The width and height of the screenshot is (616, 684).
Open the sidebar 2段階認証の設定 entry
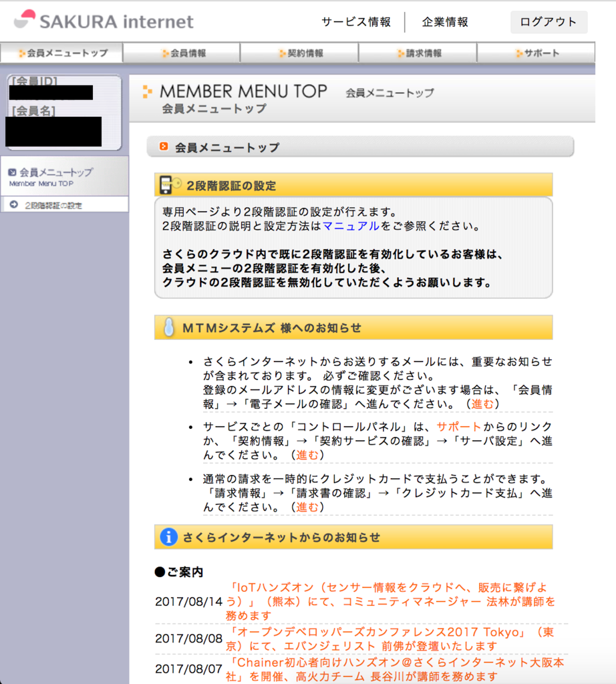(x=65, y=204)
